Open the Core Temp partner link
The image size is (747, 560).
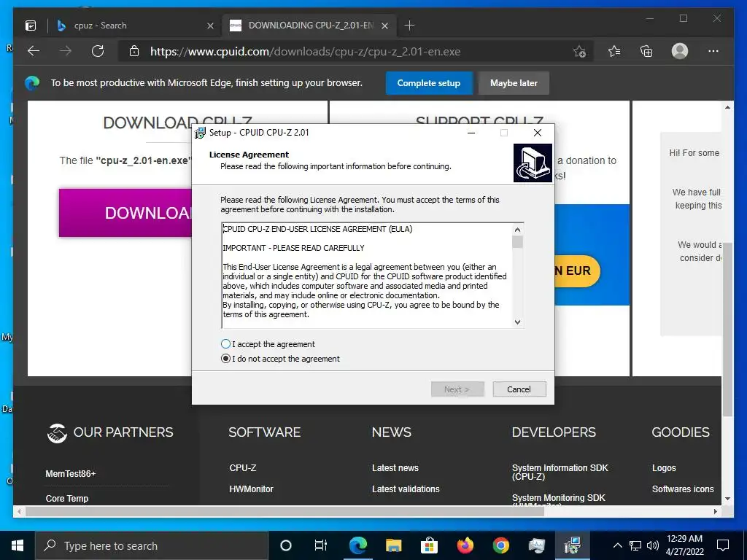pyautogui.click(x=66, y=498)
